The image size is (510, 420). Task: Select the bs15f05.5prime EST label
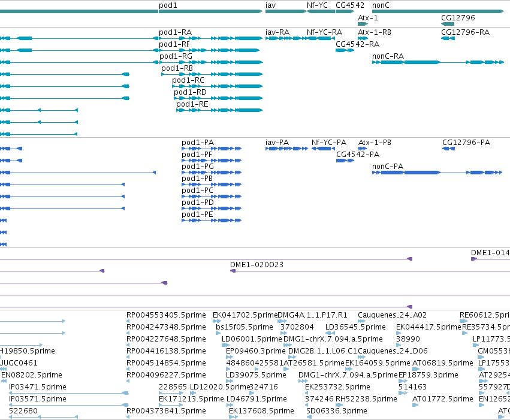click(245, 327)
